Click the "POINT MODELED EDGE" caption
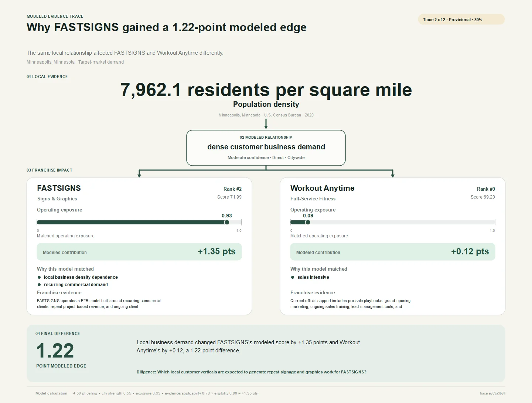This screenshot has width=532, height=403. (61, 366)
